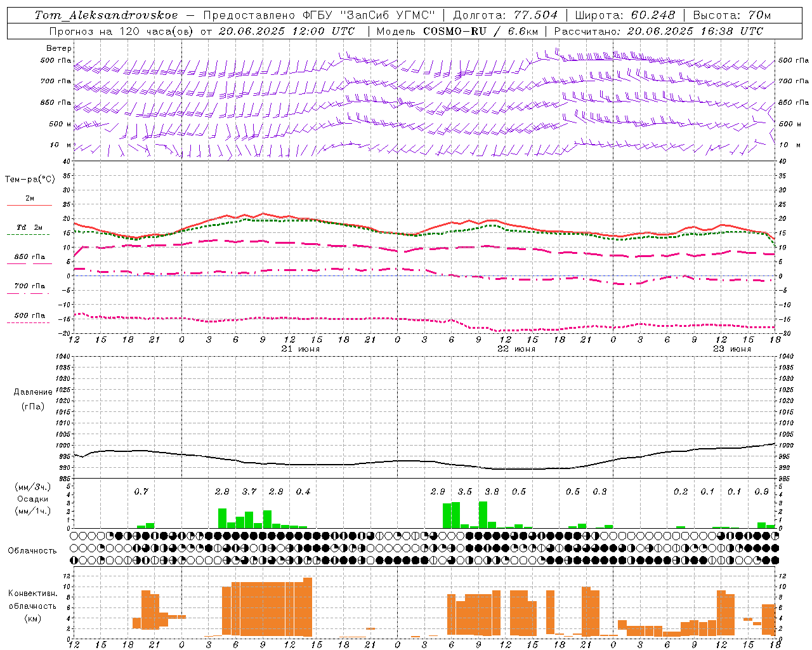Screen dimensions: 812x650
Task: Select the Долгота: 77.504 header value
Action: [x=506, y=15]
